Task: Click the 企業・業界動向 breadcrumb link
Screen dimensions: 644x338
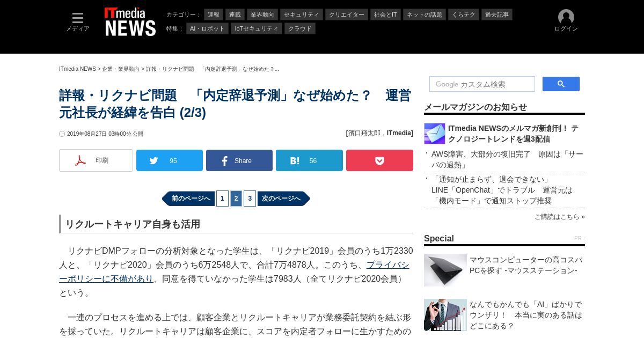Action: (x=121, y=69)
